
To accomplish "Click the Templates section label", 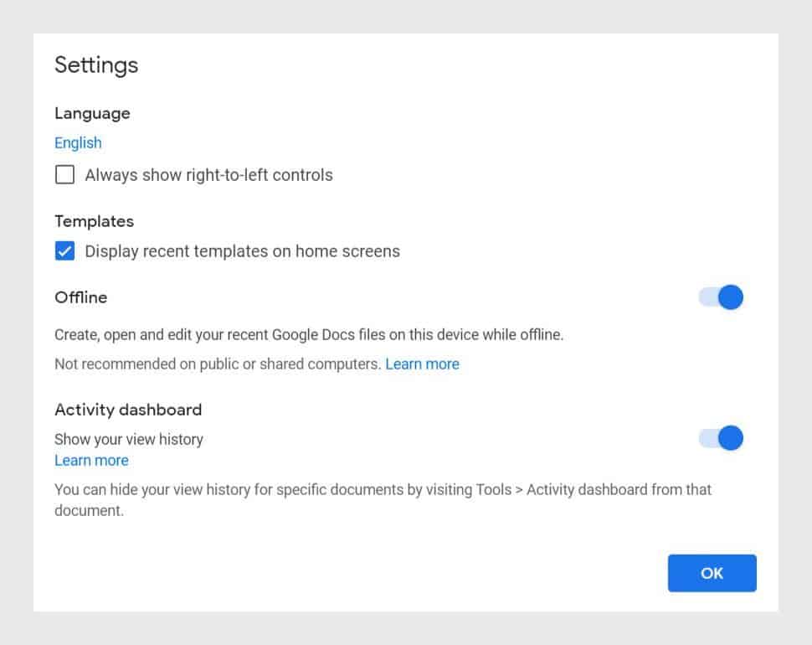I will click(x=94, y=221).
